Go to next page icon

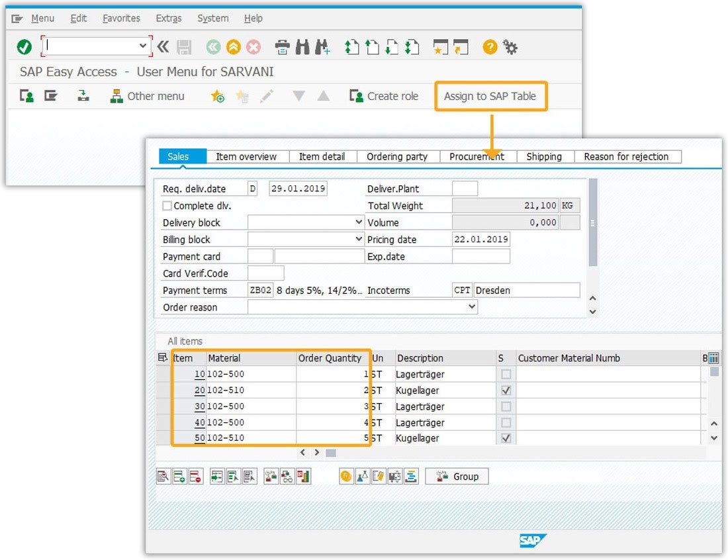coord(392,47)
